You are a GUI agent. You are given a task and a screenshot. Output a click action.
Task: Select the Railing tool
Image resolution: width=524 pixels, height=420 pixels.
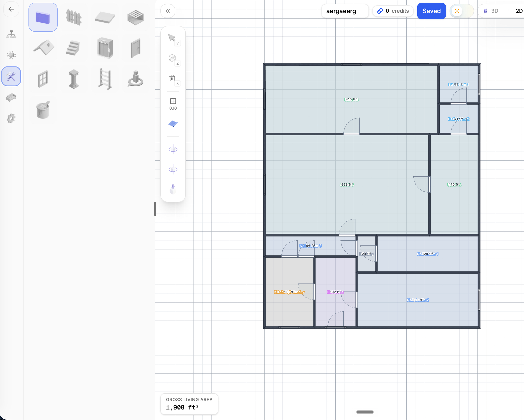(x=105, y=79)
